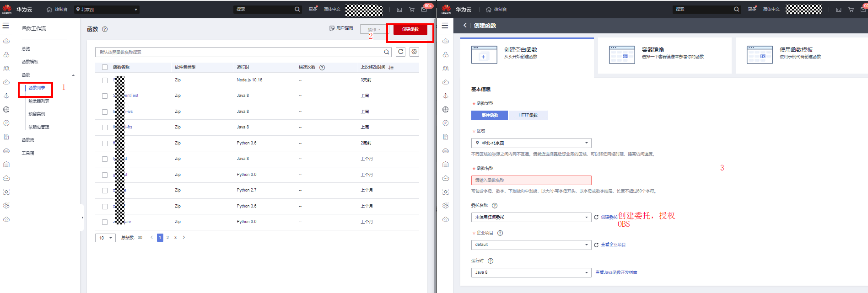Open the hamburger menu in the left window
Screen dimensions: 868x293
(x=6, y=26)
